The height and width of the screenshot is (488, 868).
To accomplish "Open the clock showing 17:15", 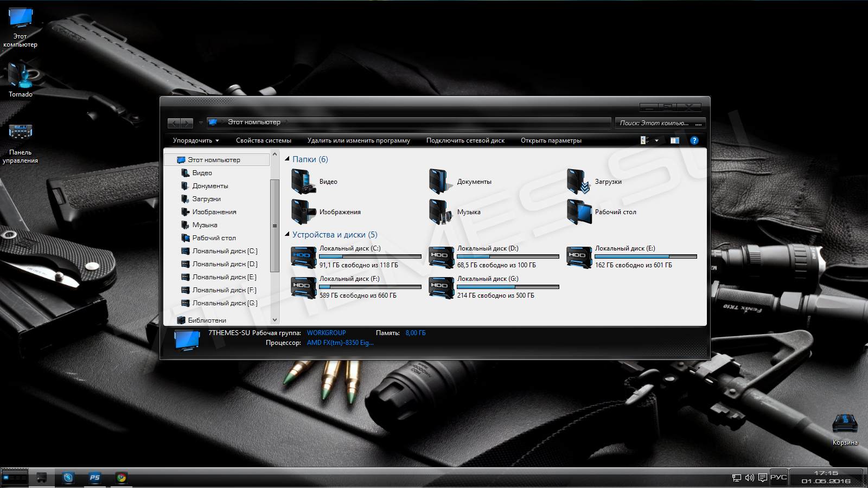I will 826,477.
